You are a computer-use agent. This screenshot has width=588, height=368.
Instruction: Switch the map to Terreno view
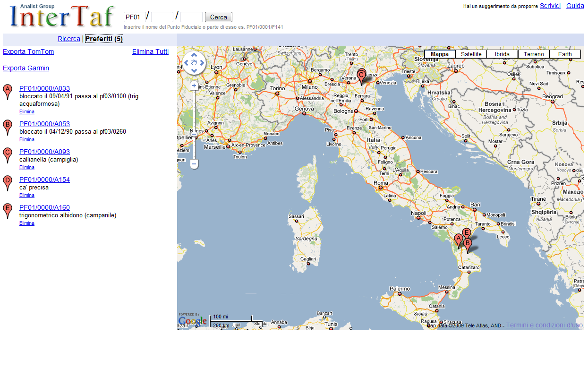pos(534,54)
